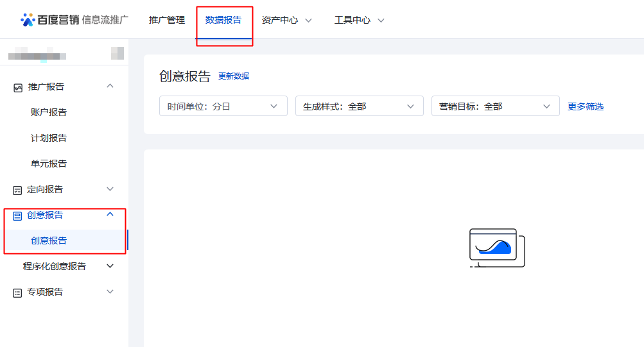Expand the 定向报告 section chevron
The height and width of the screenshot is (347, 644).
click(x=110, y=189)
